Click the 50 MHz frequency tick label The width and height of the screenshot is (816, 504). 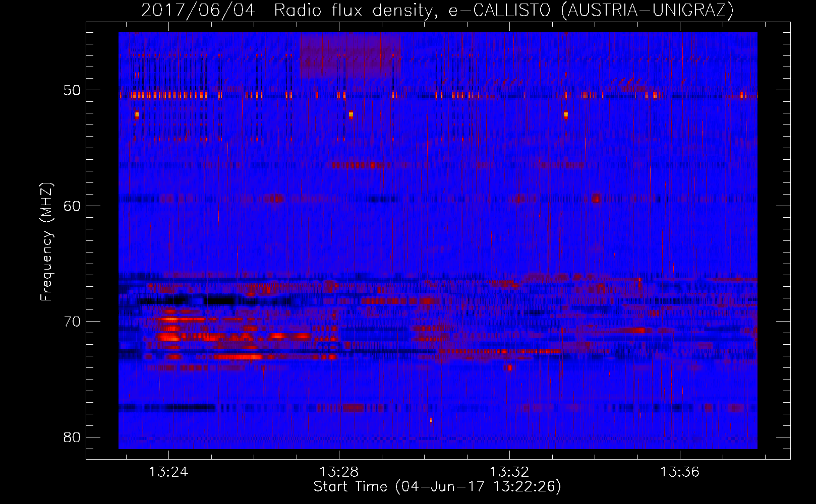(72, 90)
